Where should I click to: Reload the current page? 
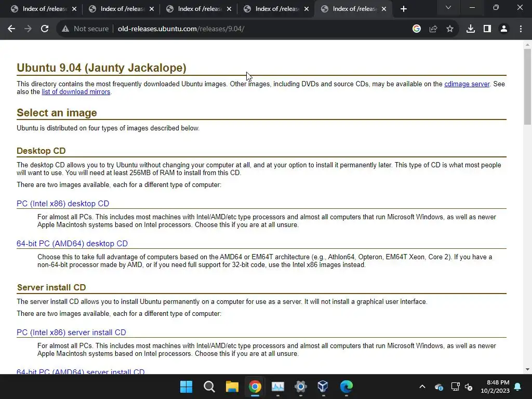[x=45, y=29]
